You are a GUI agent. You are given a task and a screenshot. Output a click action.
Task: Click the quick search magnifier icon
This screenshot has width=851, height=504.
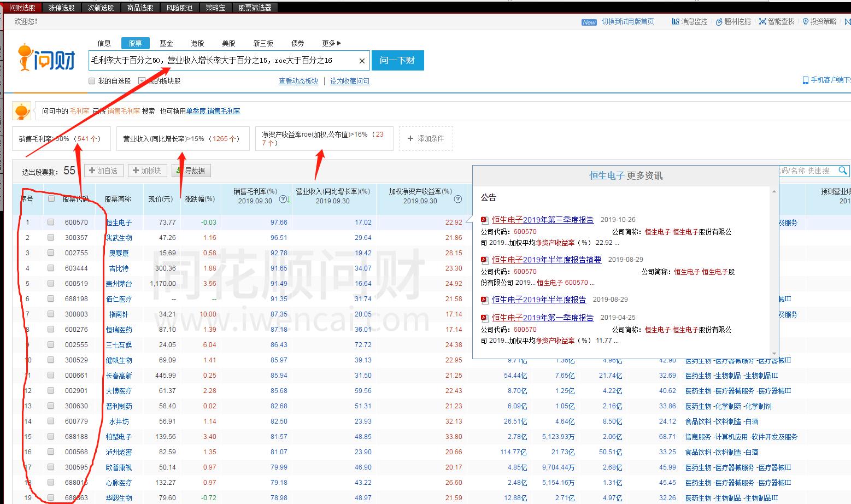tap(843, 171)
